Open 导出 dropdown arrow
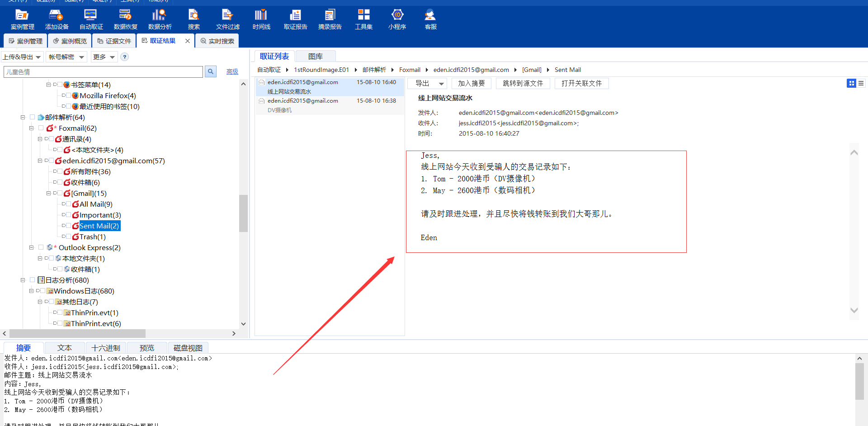 (441, 84)
